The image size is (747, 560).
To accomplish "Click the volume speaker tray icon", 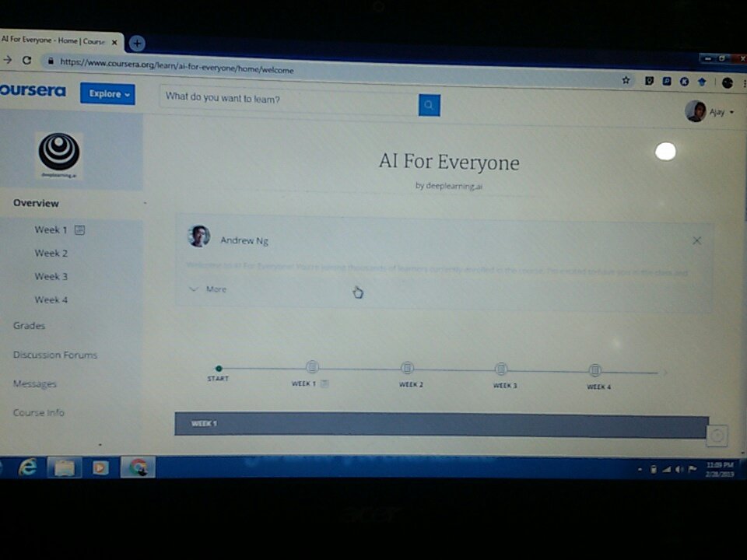I will tap(679, 470).
